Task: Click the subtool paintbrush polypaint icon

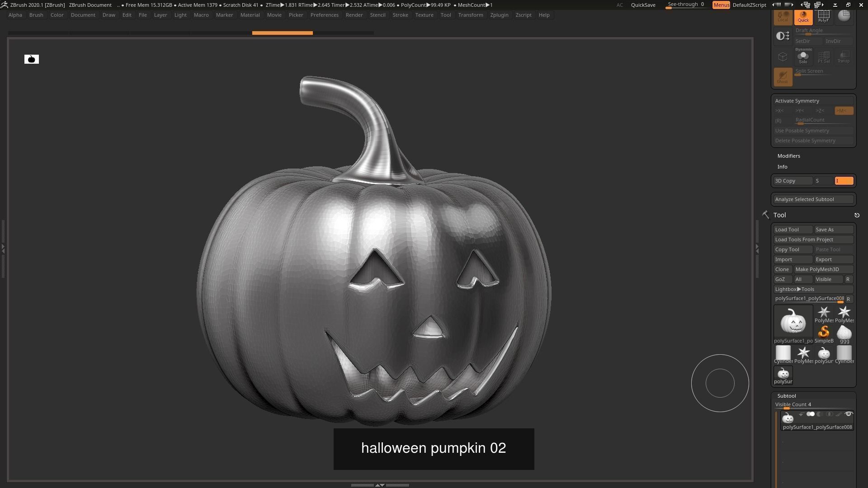Action: (839, 414)
